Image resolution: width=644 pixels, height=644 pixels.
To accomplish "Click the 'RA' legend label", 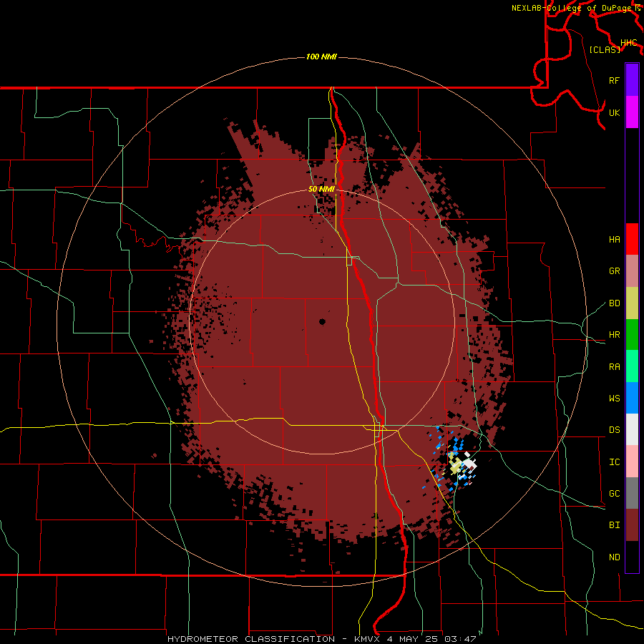I will pyautogui.click(x=614, y=367).
